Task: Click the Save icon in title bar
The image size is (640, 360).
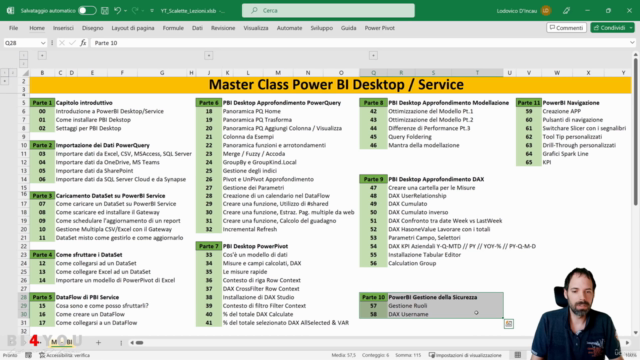Action: (105, 11)
